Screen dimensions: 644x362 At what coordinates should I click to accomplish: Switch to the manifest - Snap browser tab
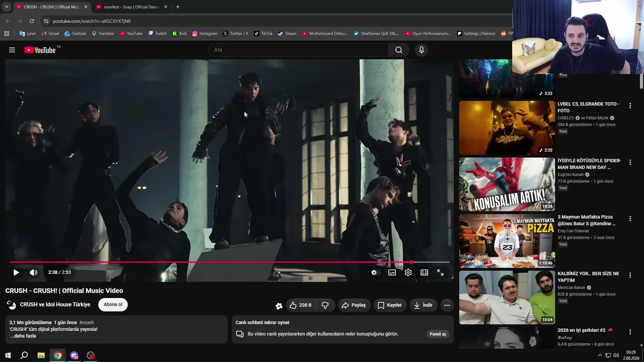point(131,7)
